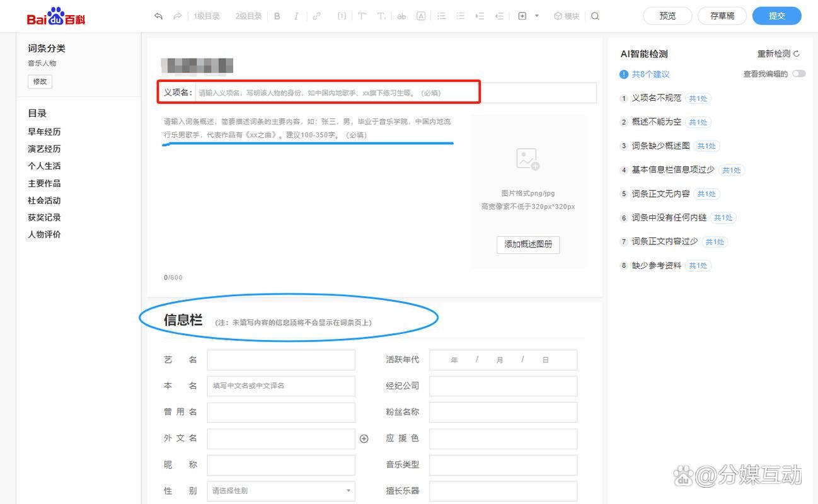Click the redo arrow in toolbar

click(178, 16)
